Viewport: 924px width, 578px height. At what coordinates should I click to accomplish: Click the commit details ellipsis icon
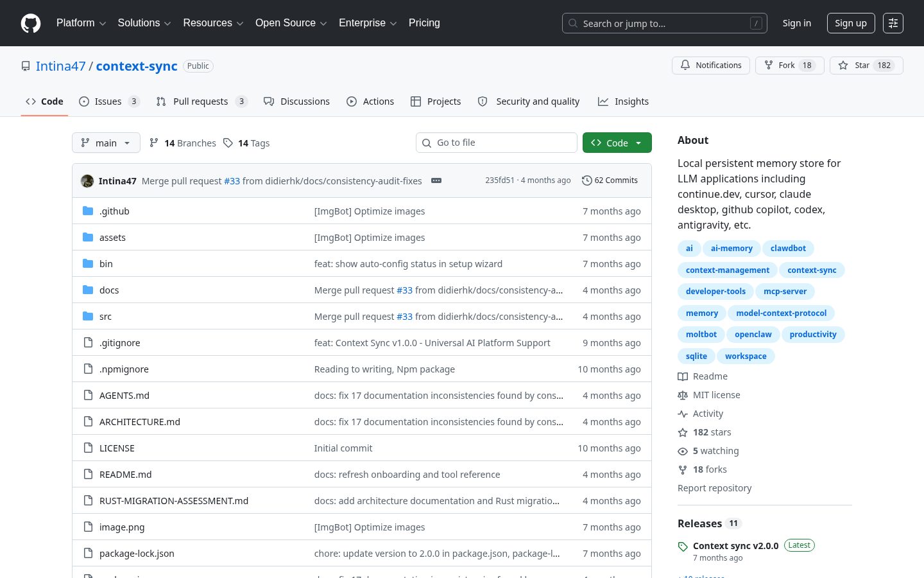[x=436, y=180]
